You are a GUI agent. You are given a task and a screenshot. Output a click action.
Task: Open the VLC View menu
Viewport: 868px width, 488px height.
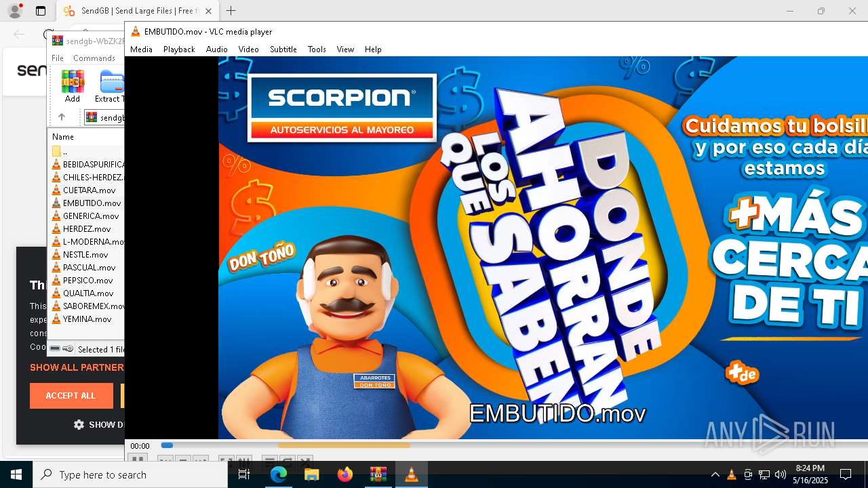[x=345, y=49]
